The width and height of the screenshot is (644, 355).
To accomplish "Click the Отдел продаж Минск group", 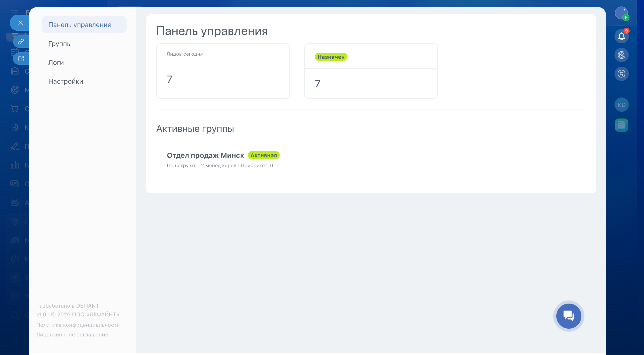I will pos(205,155).
